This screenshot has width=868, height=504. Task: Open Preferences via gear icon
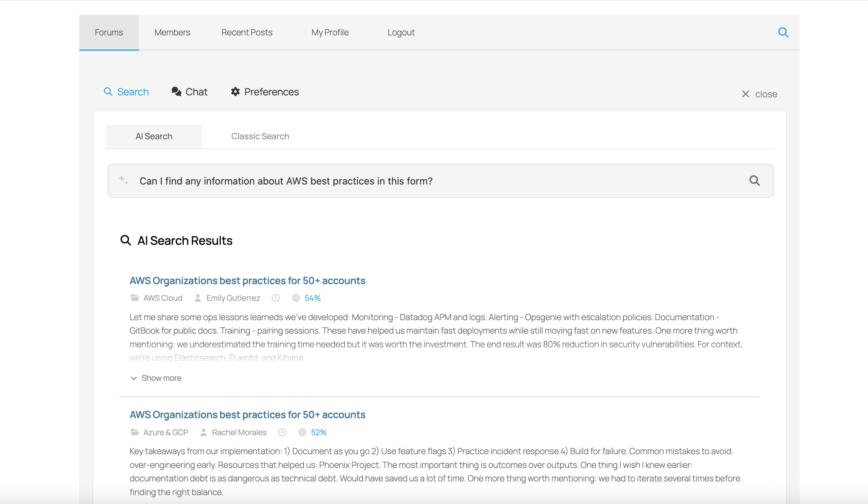coord(235,92)
